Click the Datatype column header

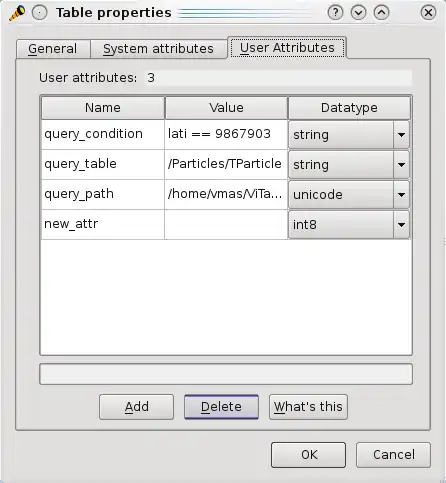(349, 108)
